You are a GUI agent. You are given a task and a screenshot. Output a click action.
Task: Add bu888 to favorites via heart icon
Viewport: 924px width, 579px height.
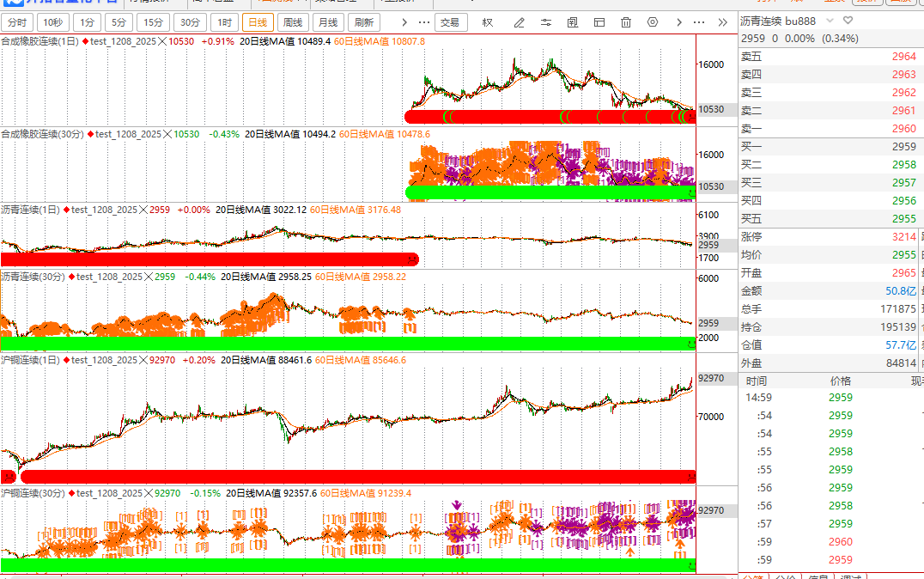coord(848,20)
